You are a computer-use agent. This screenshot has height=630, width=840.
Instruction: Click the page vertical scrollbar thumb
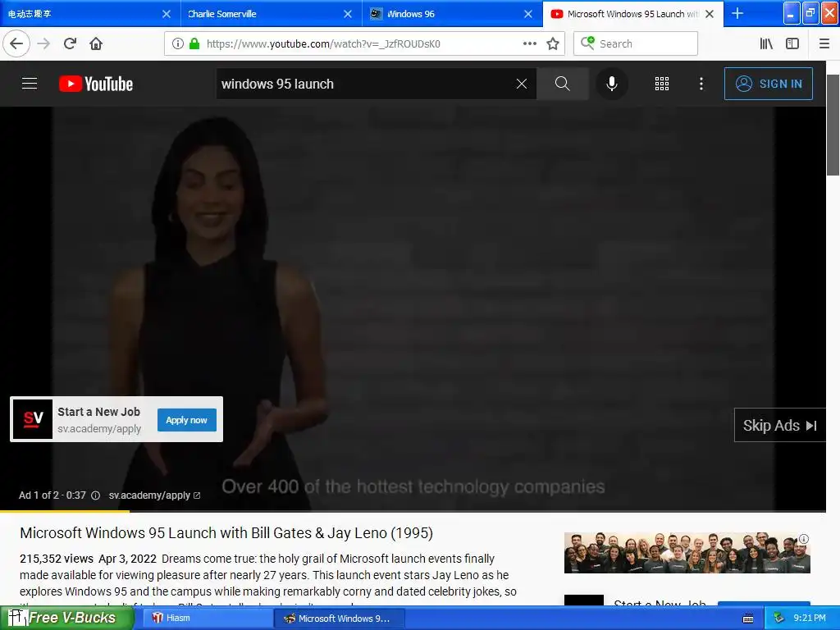coord(833,125)
